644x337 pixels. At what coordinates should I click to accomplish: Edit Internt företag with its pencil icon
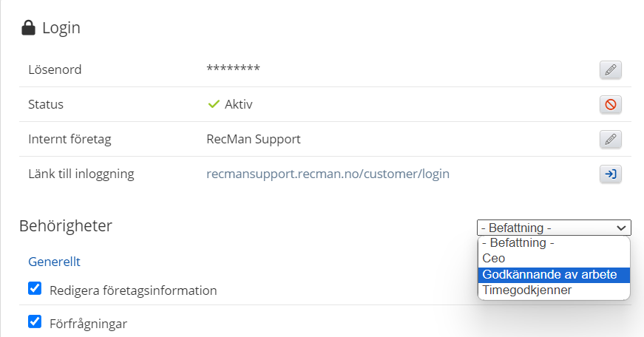pyautogui.click(x=610, y=139)
